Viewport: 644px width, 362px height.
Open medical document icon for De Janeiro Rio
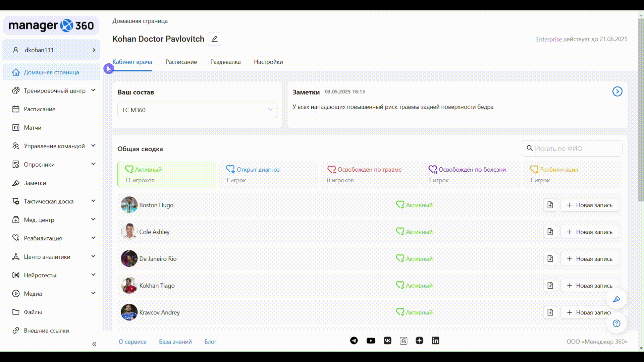[550, 258]
